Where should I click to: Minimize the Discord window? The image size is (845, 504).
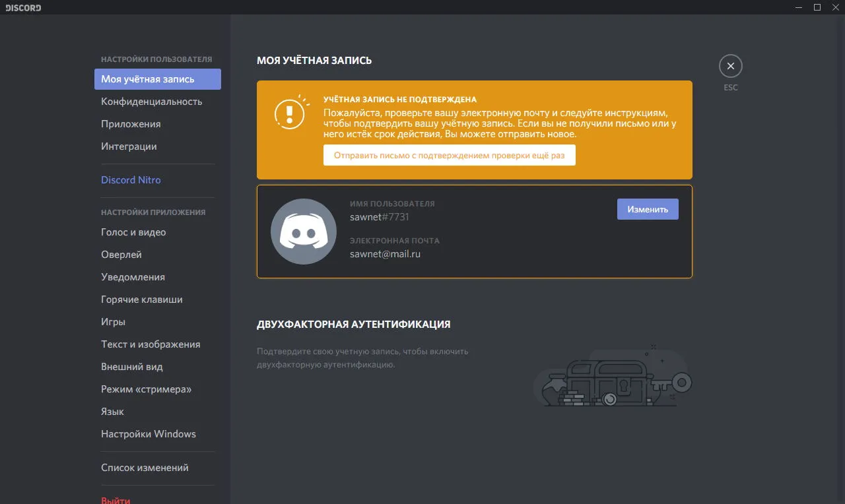799,7
